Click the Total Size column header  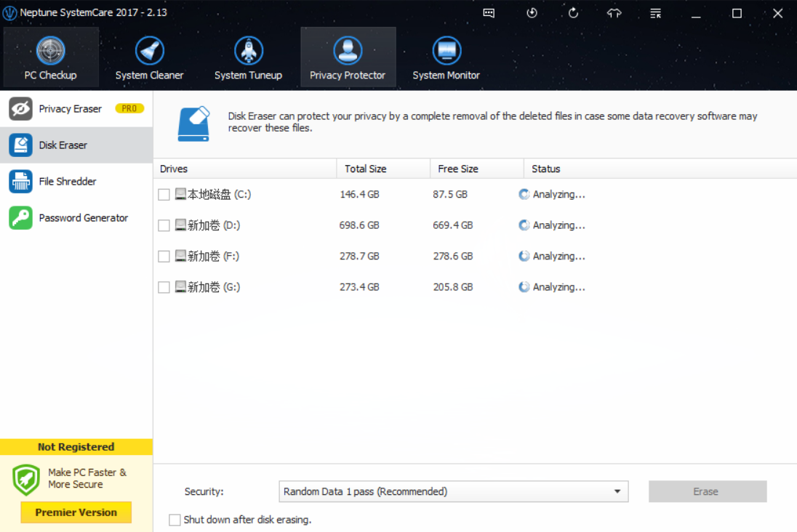pyautogui.click(x=383, y=169)
